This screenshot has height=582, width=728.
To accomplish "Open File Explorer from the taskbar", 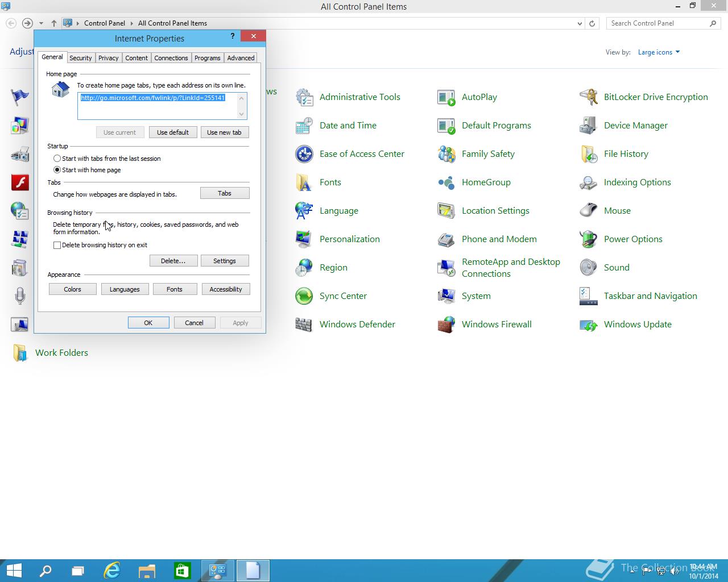I will coord(147,571).
